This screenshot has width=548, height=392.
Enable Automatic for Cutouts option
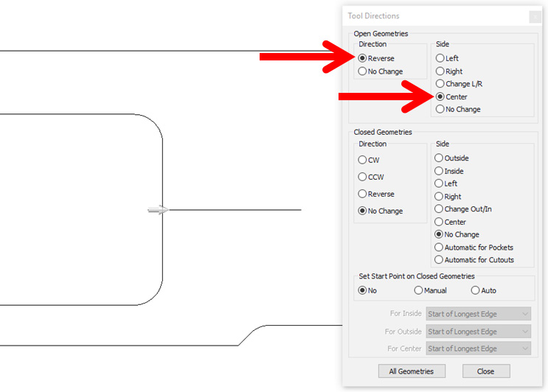[x=440, y=259]
